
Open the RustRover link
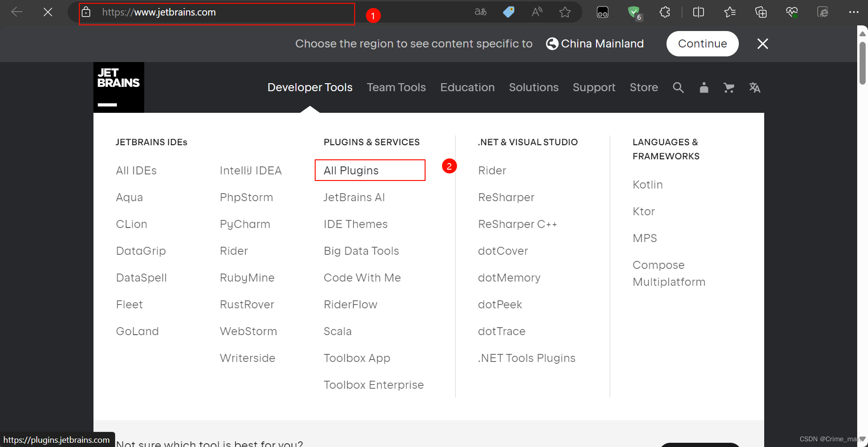pyautogui.click(x=247, y=305)
